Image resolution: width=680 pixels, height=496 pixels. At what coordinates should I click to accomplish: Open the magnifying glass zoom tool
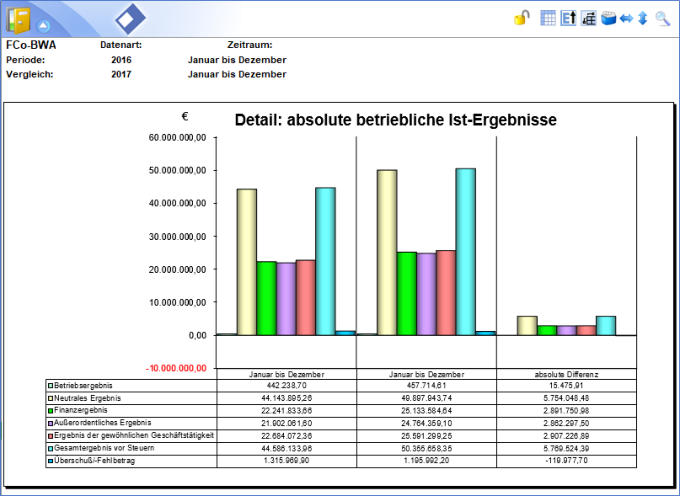(x=662, y=18)
